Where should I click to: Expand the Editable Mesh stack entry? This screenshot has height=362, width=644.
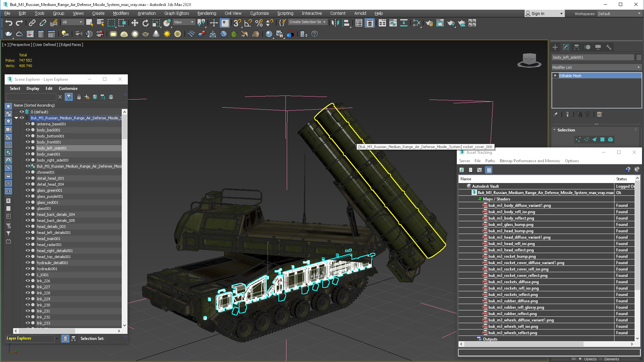[555, 76]
